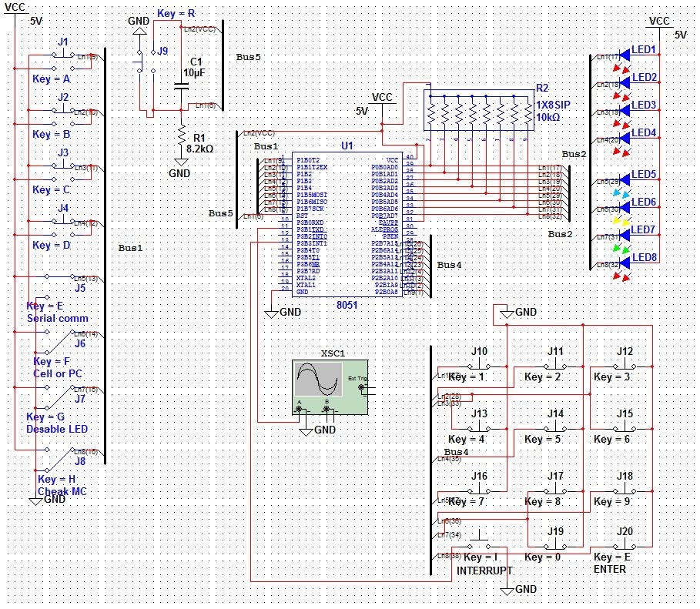Viewport: 700px width, 609px height.
Task: Toggle switch J5 Serial comm
Action: pyautogui.click(x=60, y=286)
